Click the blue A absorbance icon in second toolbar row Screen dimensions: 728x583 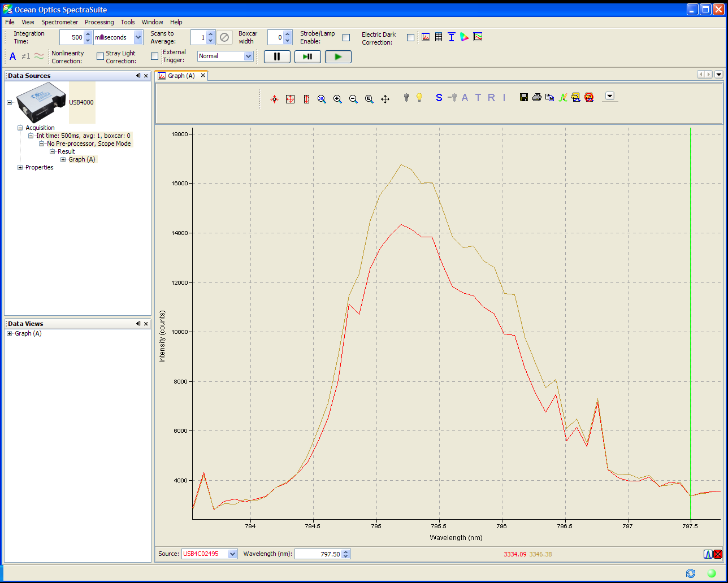click(x=13, y=56)
